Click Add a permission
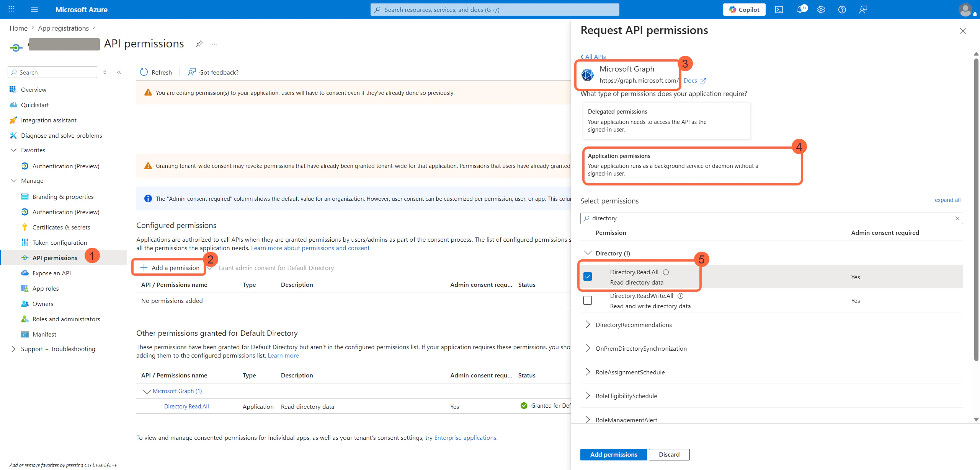 tap(170, 268)
